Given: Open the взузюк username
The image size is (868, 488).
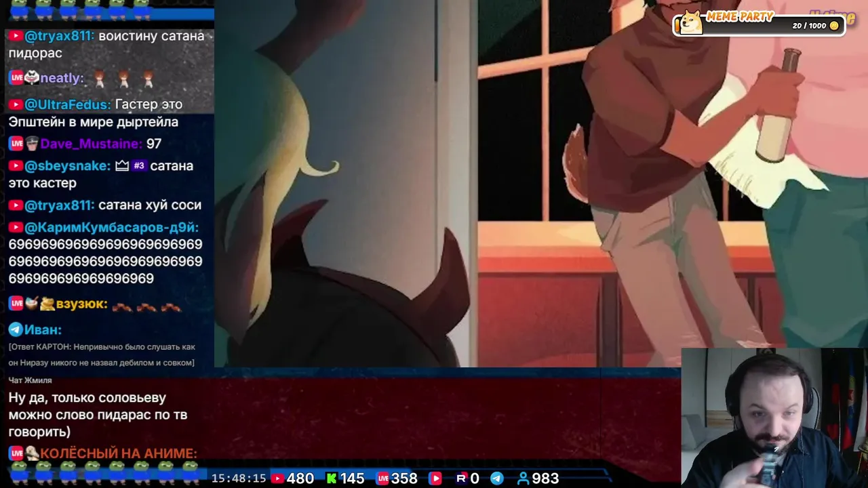Looking at the screenshot, I should click(82, 304).
